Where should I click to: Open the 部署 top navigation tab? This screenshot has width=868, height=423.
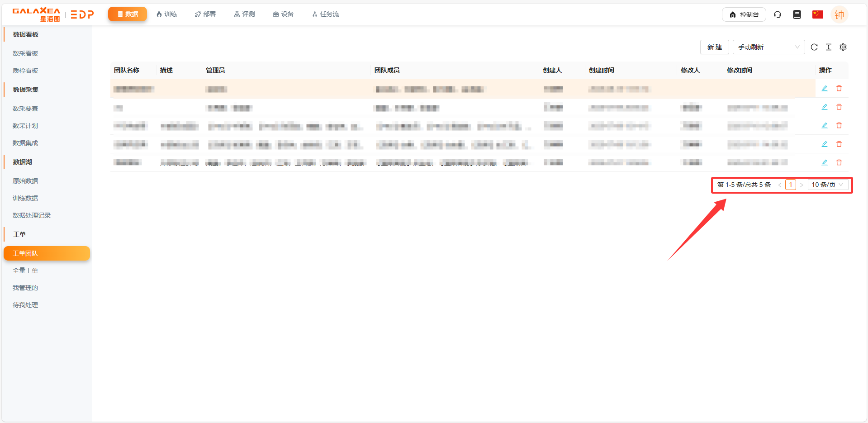click(x=205, y=14)
